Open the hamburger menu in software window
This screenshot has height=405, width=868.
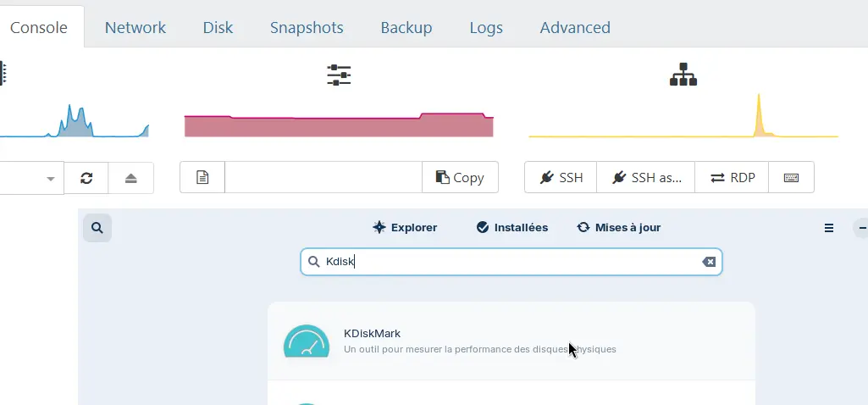click(829, 228)
